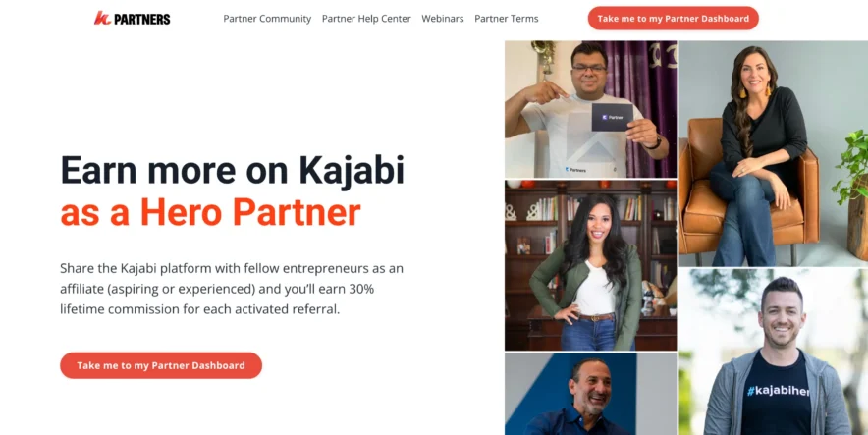Select the photo of laughing man in blue shirt
The image size is (868, 435).
tap(591, 394)
